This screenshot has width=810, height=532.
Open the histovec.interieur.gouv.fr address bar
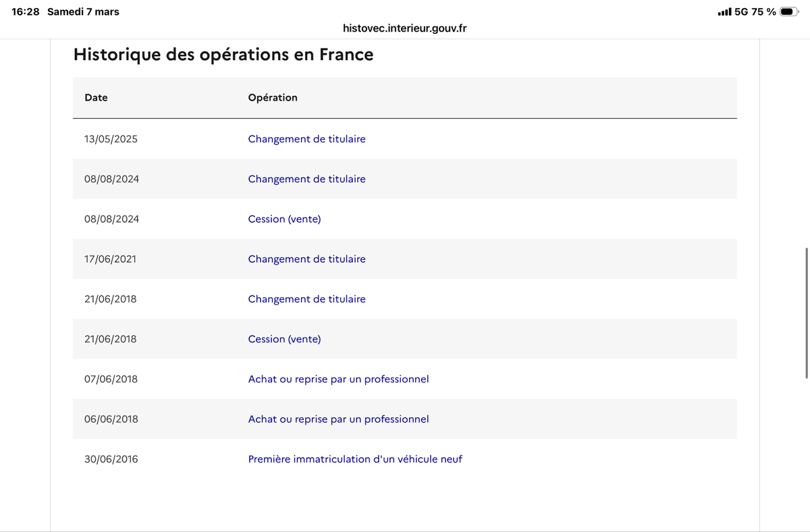(405, 28)
